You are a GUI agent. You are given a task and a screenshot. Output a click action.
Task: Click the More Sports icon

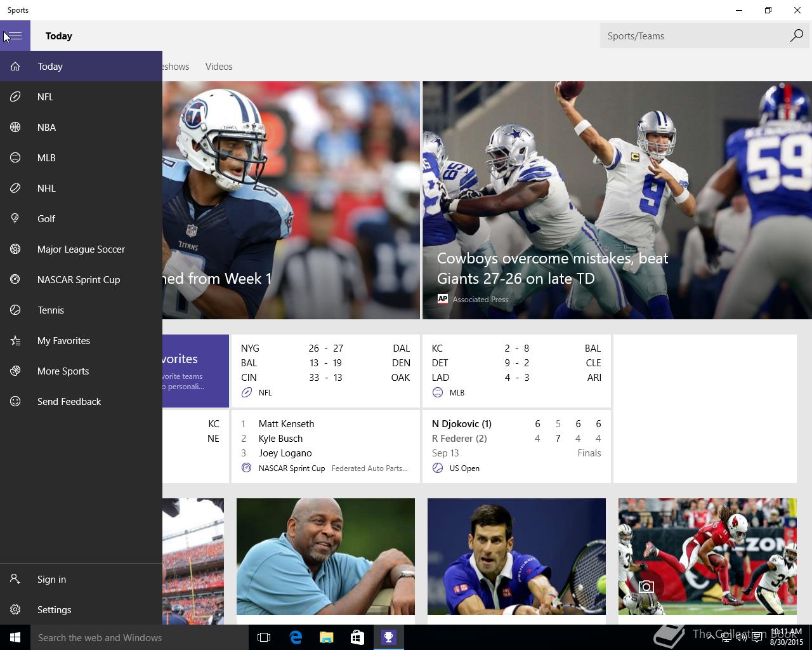15,371
